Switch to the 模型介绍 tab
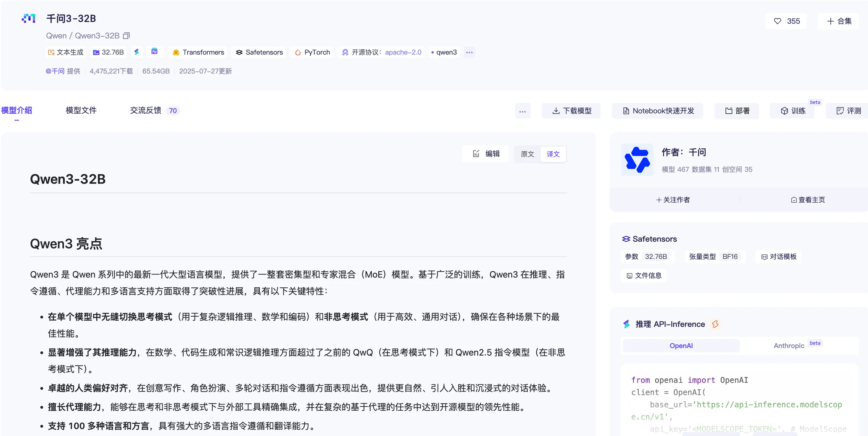 pos(17,110)
